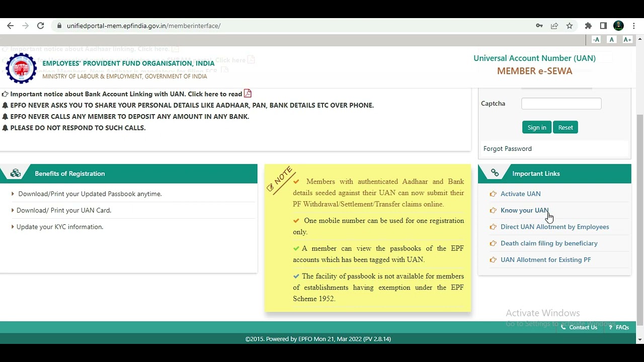Click the EPFO logo emblem
Screen dimensions: 644x362
pos(21,68)
